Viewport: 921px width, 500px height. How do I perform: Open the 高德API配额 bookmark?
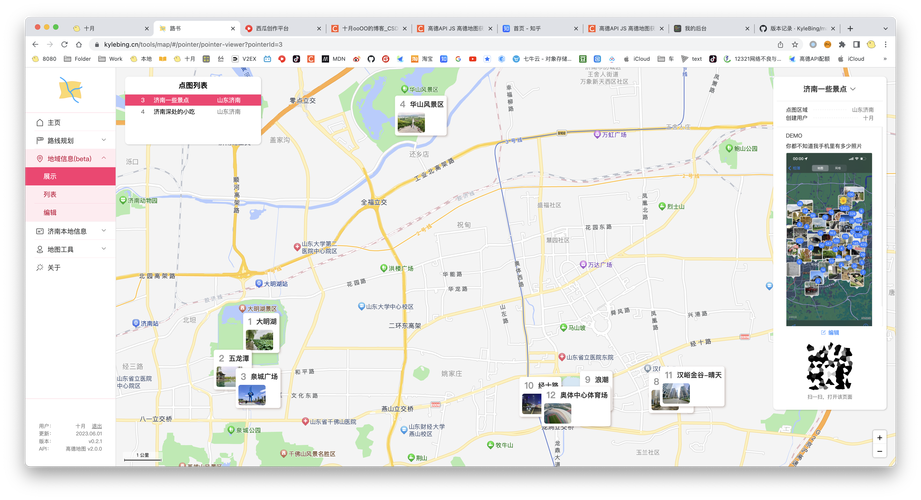[810, 59]
